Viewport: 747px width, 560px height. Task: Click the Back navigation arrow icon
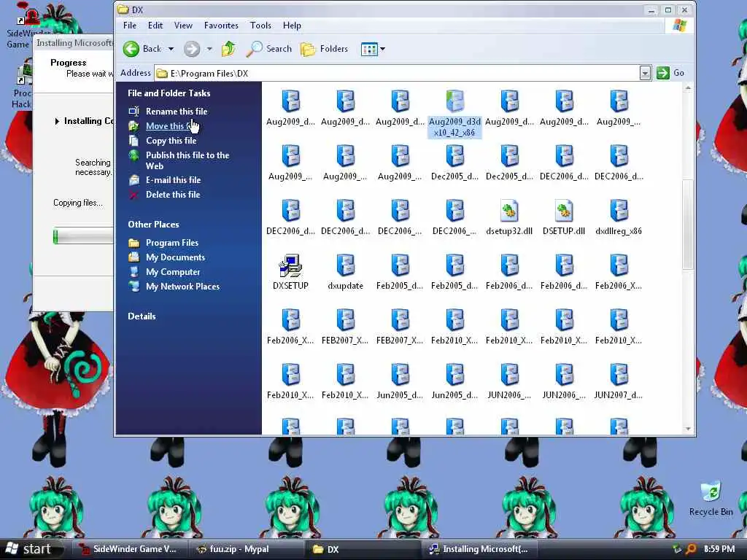131,49
